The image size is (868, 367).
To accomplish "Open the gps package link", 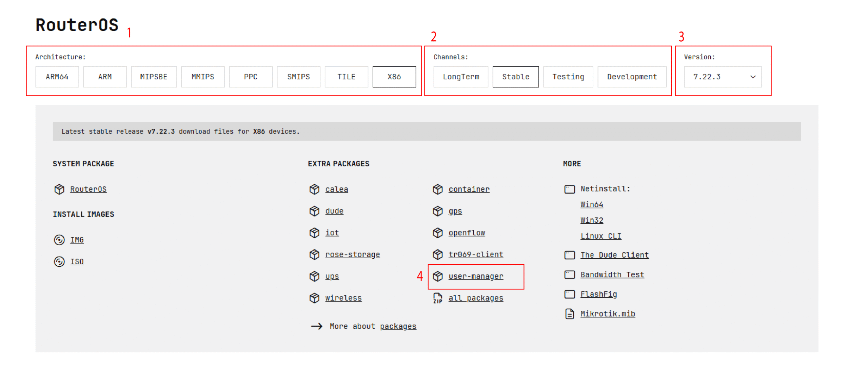I will [x=455, y=211].
